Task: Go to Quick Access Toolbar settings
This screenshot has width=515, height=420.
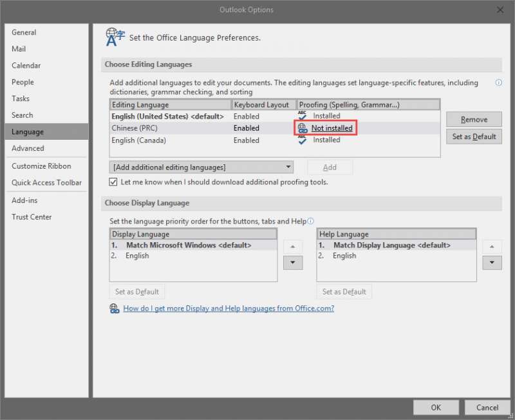Action: [x=46, y=183]
